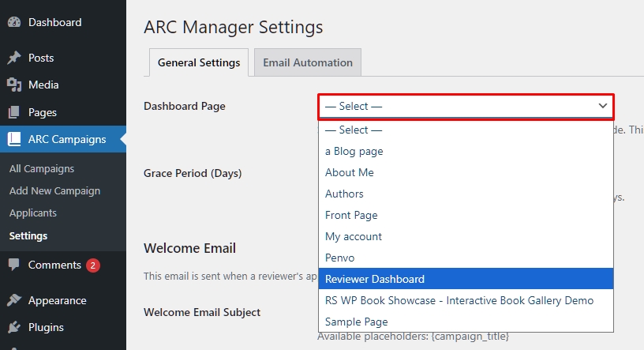The image size is (644, 350).
Task: Click the Comments speech bubble icon
Action: (14, 265)
